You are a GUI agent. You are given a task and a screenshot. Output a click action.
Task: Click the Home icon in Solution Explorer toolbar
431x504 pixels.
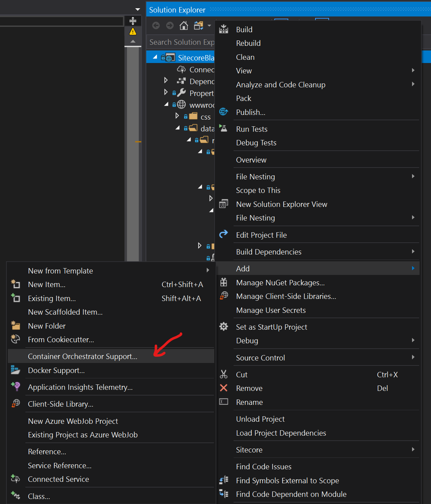[x=184, y=25]
